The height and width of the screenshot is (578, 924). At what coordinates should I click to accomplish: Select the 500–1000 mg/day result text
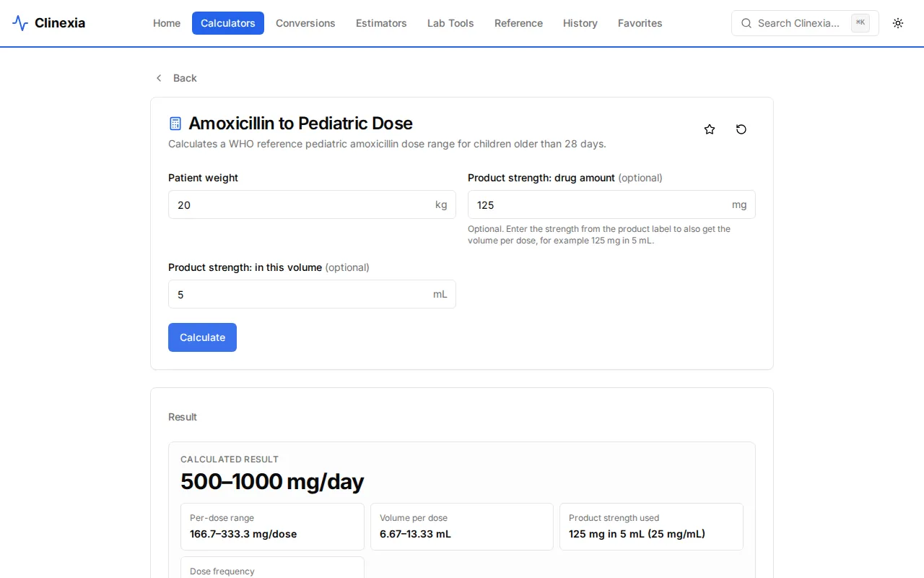(x=272, y=481)
